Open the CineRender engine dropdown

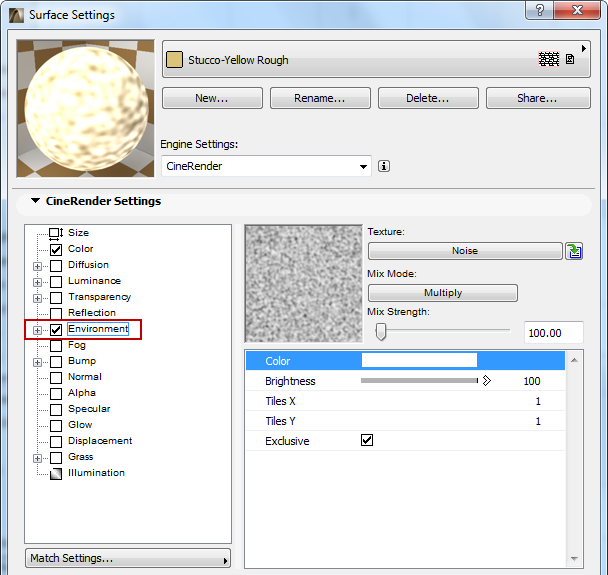[x=266, y=166]
